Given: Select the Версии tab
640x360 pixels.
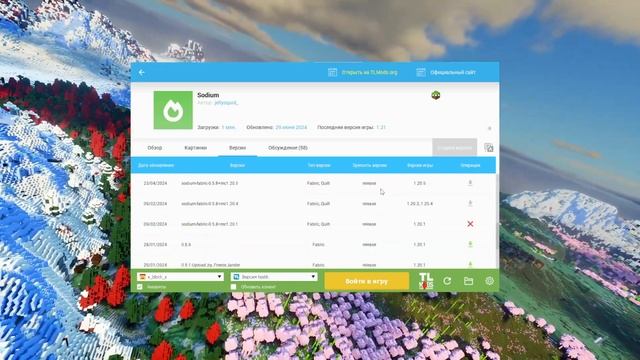Looking at the screenshot, I should click(x=237, y=148).
